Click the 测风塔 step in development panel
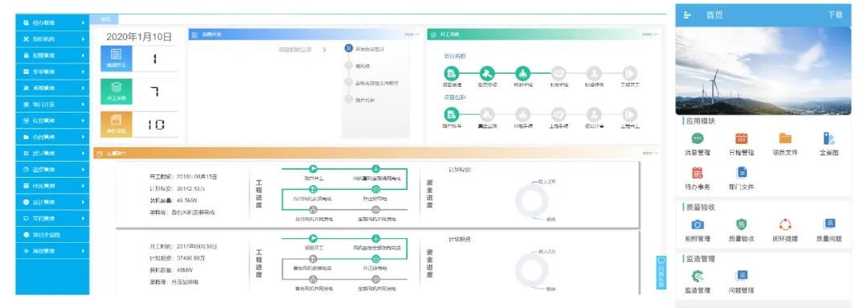The image size is (868, 308). pyautogui.click(x=362, y=66)
